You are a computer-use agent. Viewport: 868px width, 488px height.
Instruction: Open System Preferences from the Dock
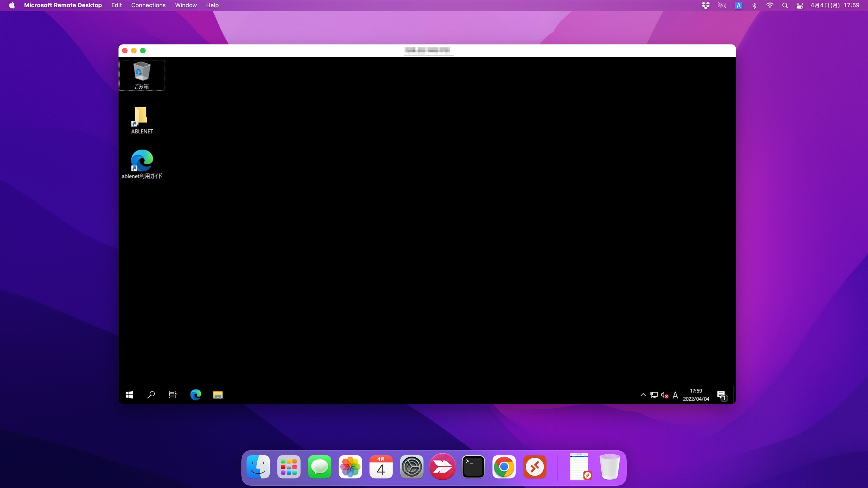click(x=411, y=467)
